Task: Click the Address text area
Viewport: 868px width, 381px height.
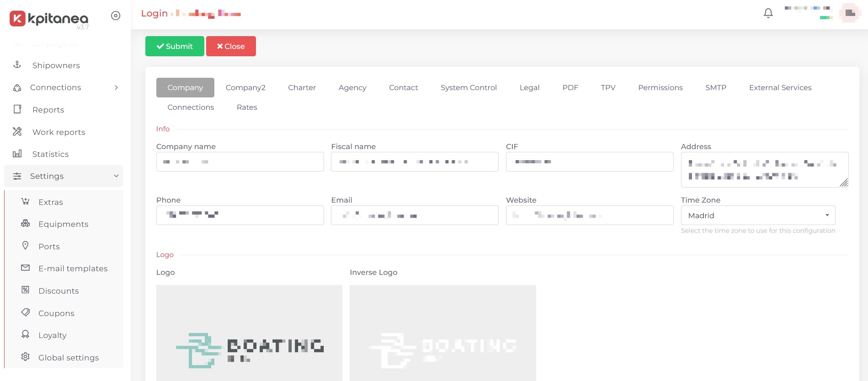Action: coord(765,170)
